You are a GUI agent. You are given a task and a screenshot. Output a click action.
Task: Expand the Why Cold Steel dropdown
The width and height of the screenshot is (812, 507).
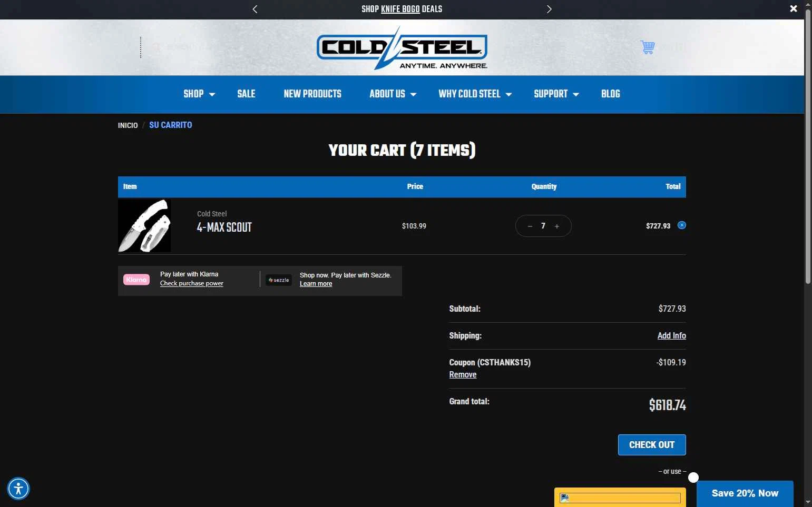[x=475, y=94]
